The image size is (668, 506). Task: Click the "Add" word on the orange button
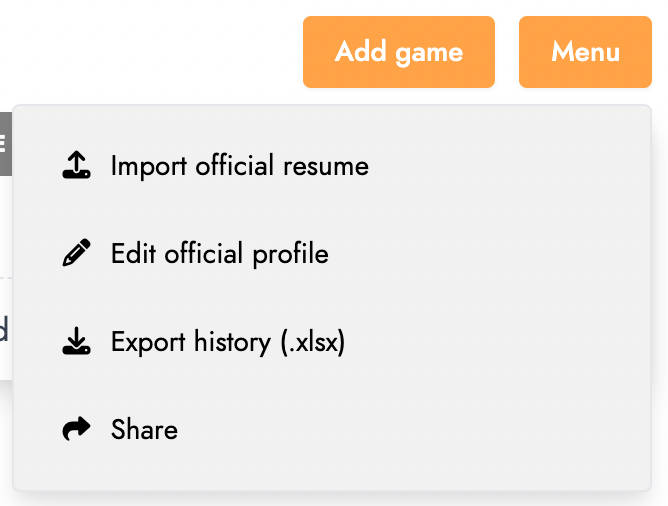click(x=360, y=52)
